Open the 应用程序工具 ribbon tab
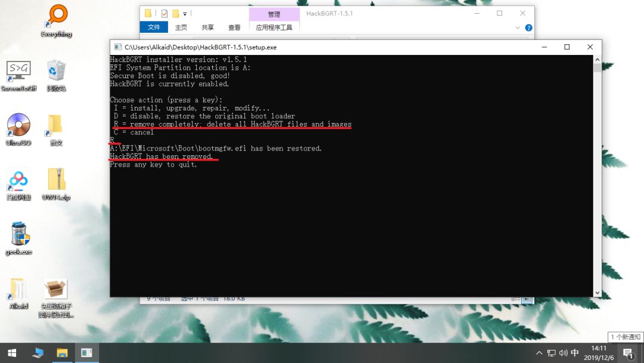Screen dimensions: 644x363 274,27
